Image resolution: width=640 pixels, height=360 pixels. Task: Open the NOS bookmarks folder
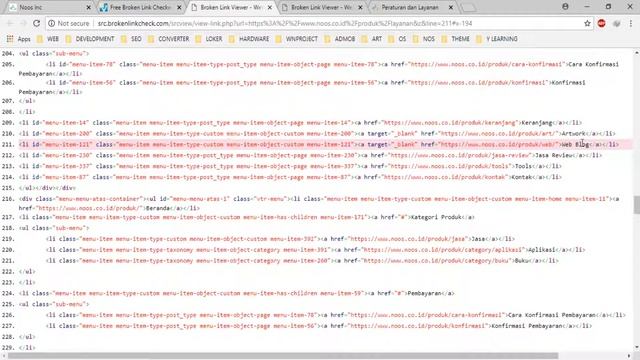pos(424,39)
